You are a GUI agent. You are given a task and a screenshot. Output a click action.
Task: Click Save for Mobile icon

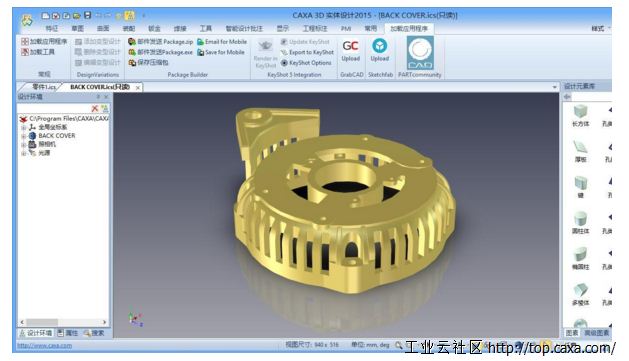(201, 53)
